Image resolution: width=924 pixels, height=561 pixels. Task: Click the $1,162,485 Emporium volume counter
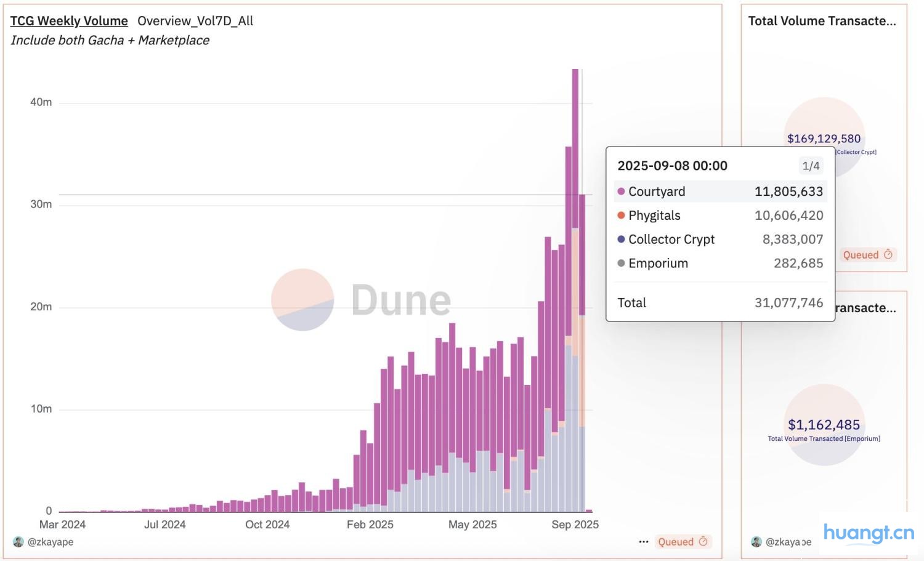coord(824,425)
